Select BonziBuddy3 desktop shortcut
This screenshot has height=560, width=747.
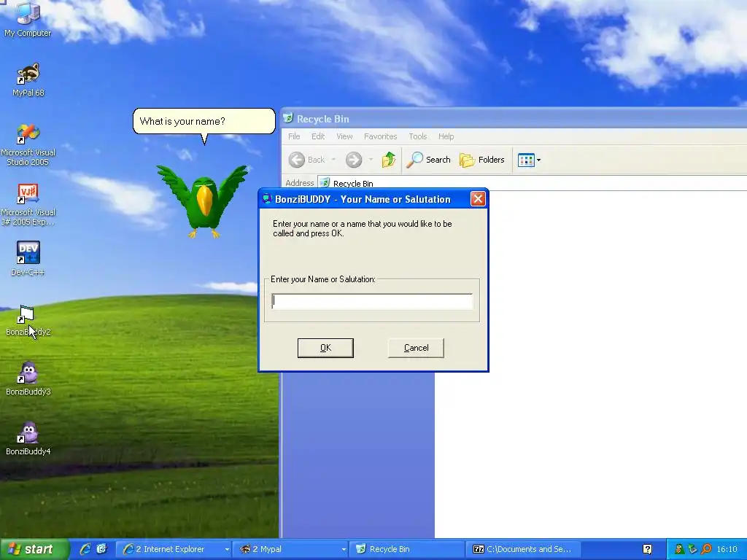(28, 379)
